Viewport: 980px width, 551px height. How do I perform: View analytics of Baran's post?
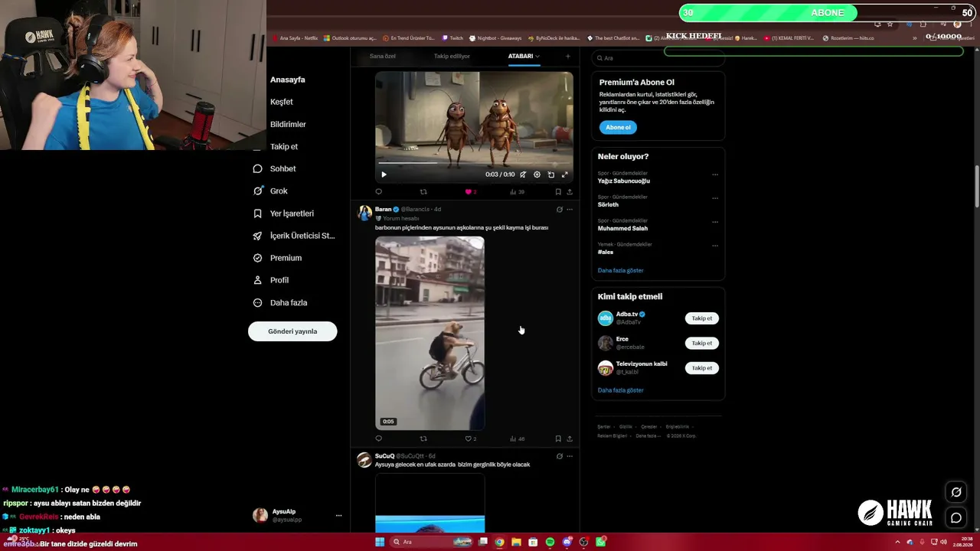517,439
